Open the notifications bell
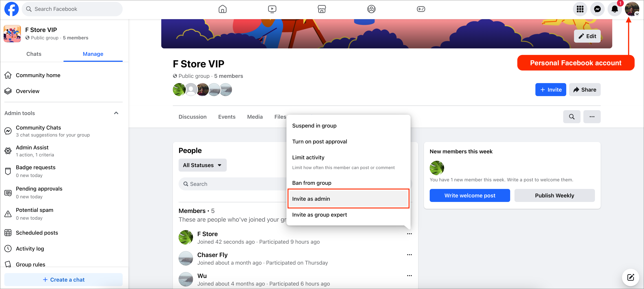Viewport: 644px width, 289px height. [x=614, y=9]
